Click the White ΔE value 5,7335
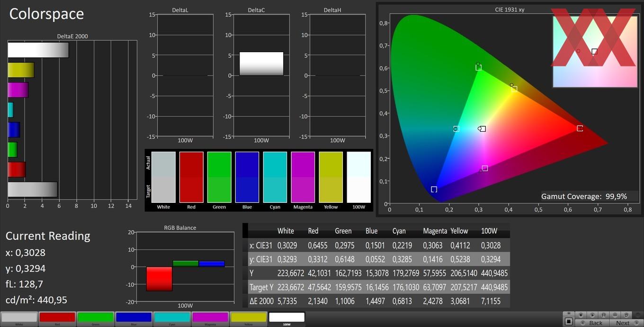Image resolution: width=644 pixels, height=327 pixels. [287, 301]
